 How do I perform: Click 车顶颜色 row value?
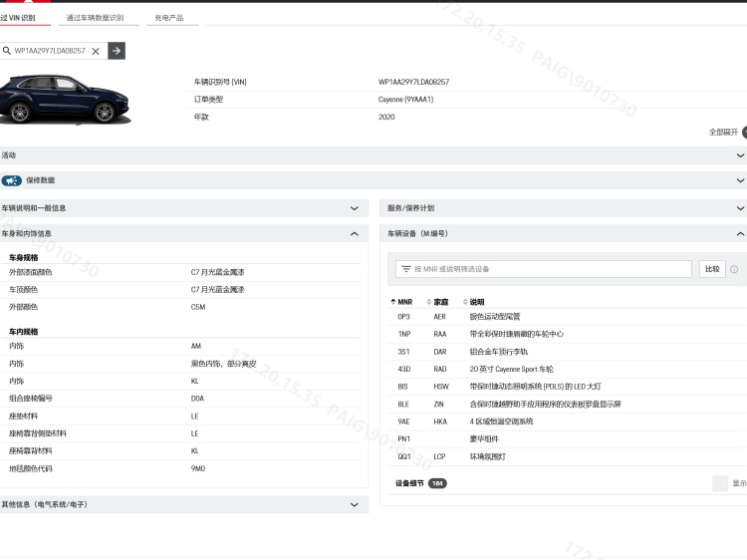pyautogui.click(x=217, y=290)
